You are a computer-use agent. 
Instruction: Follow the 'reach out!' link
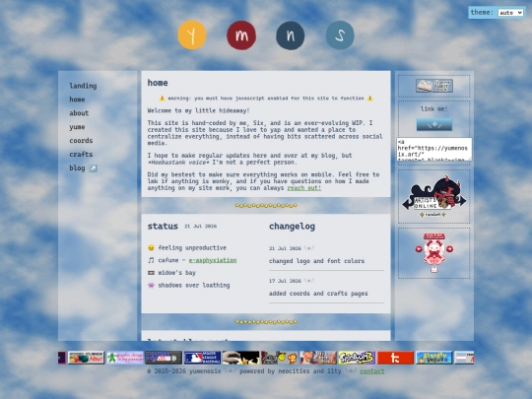[x=304, y=188]
